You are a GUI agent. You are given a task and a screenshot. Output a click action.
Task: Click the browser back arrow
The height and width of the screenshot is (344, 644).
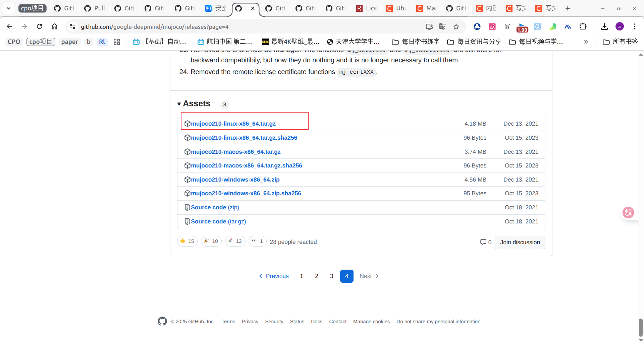pyautogui.click(x=9, y=26)
